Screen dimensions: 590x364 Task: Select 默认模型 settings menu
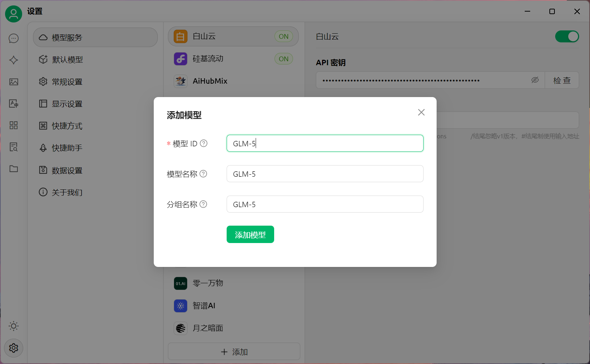point(95,59)
